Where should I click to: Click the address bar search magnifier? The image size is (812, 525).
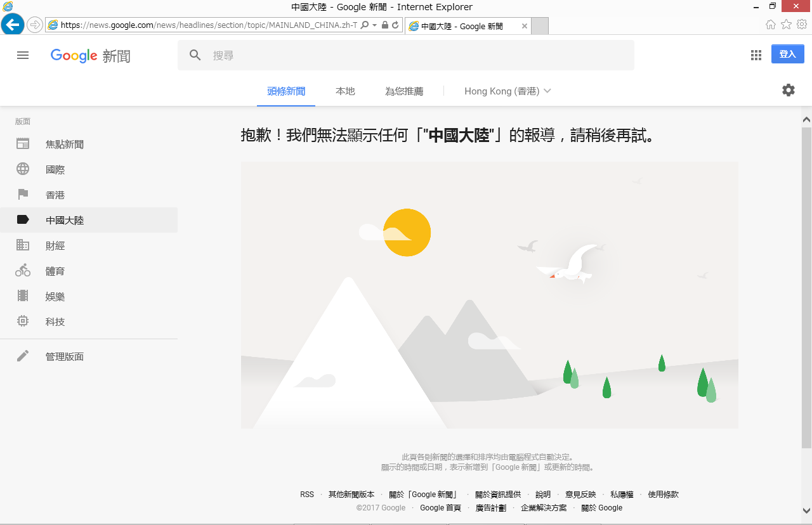click(x=365, y=25)
